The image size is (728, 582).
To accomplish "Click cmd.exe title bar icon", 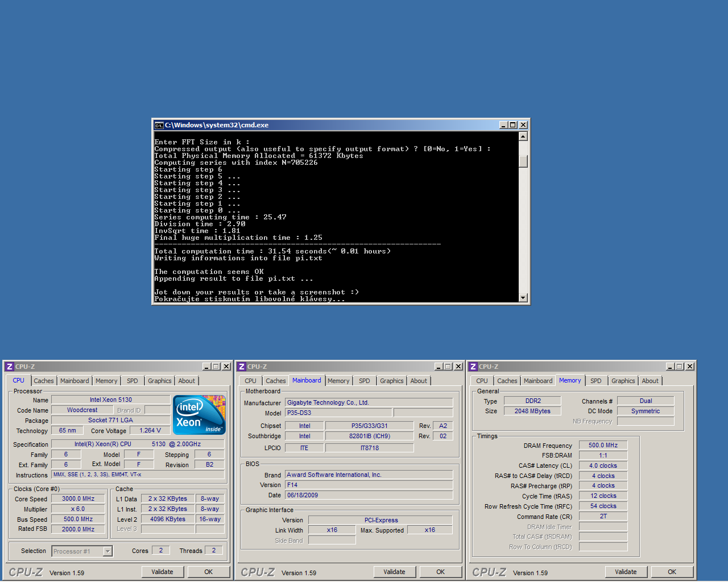I will pyautogui.click(x=159, y=125).
